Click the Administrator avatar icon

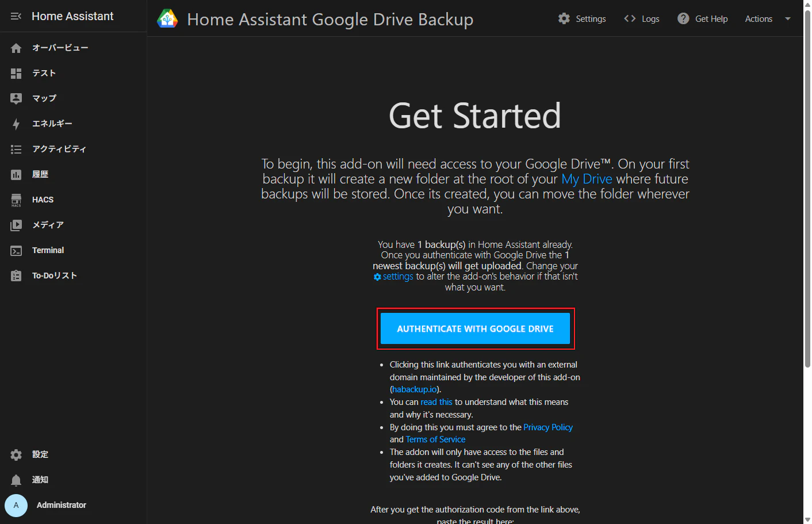point(16,505)
